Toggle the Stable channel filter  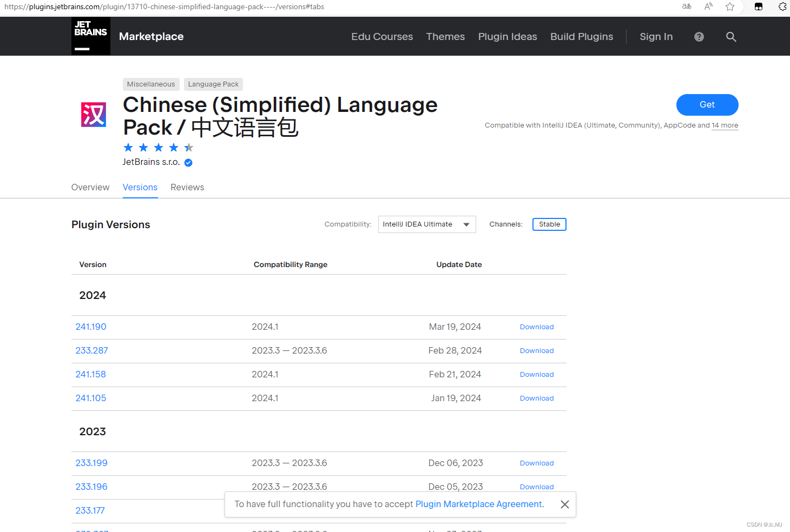tap(549, 224)
